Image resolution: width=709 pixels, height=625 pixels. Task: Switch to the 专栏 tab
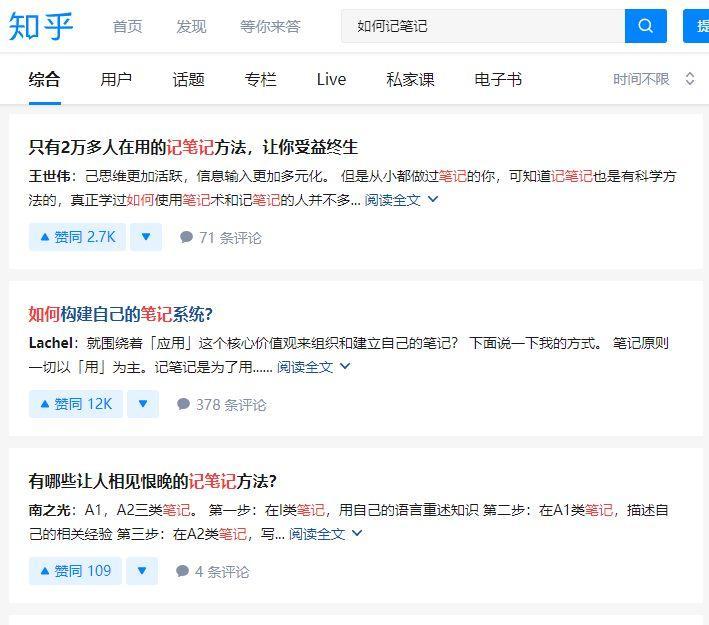(260, 79)
